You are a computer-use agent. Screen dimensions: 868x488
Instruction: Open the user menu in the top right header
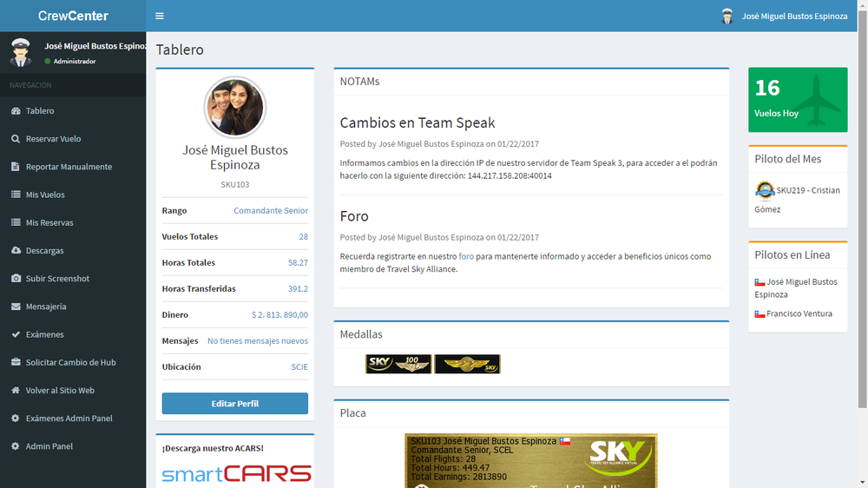click(x=784, y=16)
